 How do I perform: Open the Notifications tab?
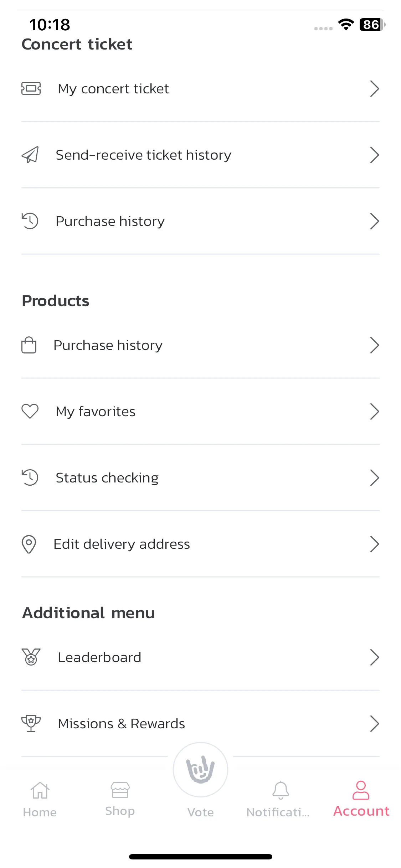tap(281, 799)
